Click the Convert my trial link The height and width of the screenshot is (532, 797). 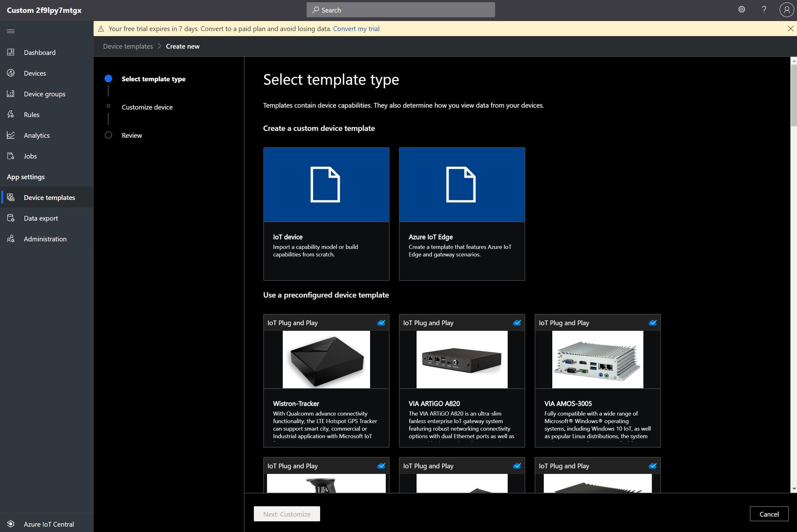coord(356,29)
